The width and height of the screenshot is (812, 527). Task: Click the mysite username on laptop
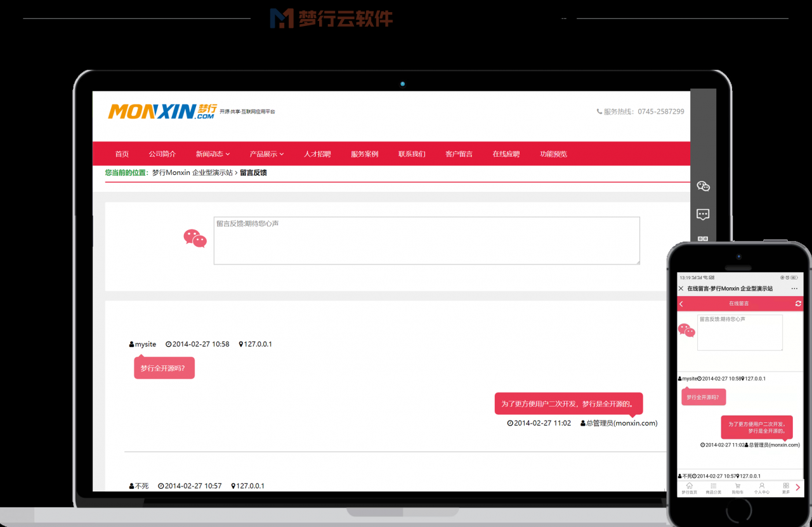pos(145,344)
